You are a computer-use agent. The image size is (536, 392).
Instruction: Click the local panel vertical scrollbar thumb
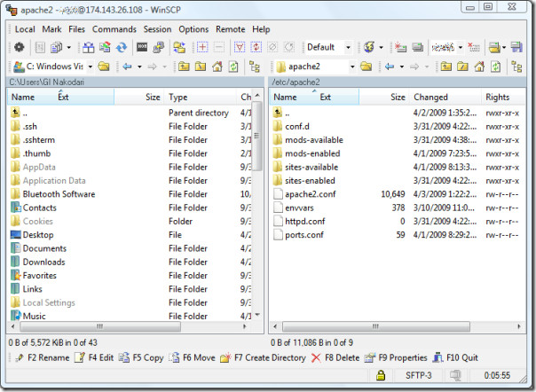257,137
